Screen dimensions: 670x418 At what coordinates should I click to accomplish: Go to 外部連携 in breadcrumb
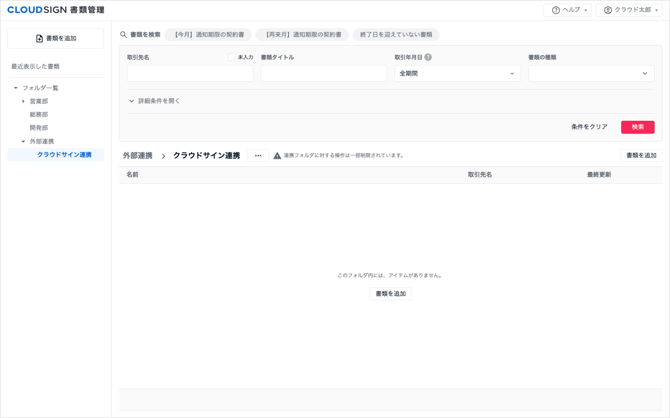(x=138, y=156)
